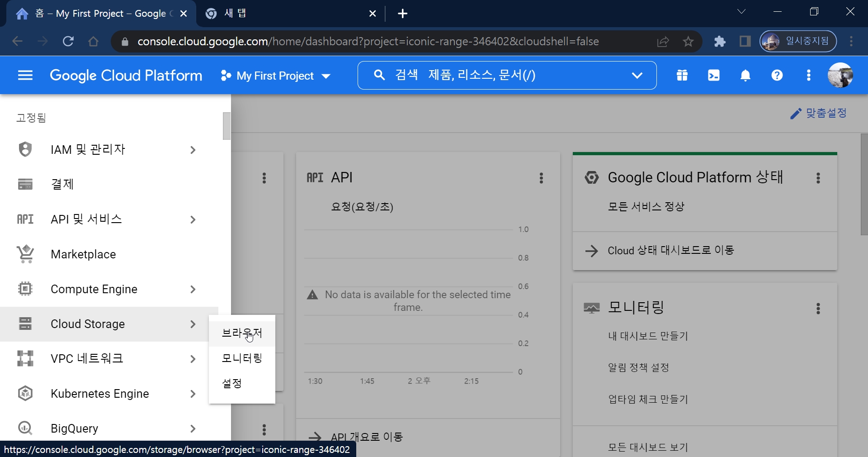868x457 pixels.
Task: Click the 결제 billing card icon
Action: (25, 185)
